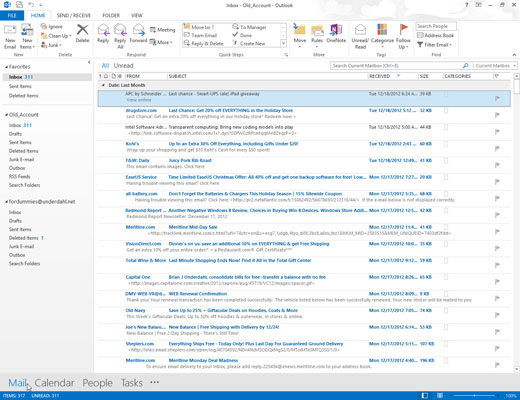Switch to the VIEW tab

click(x=137, y=15)
